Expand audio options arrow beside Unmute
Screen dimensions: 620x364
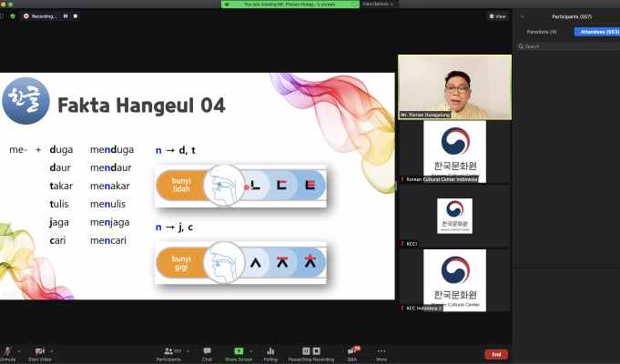[x=21, y=350]
